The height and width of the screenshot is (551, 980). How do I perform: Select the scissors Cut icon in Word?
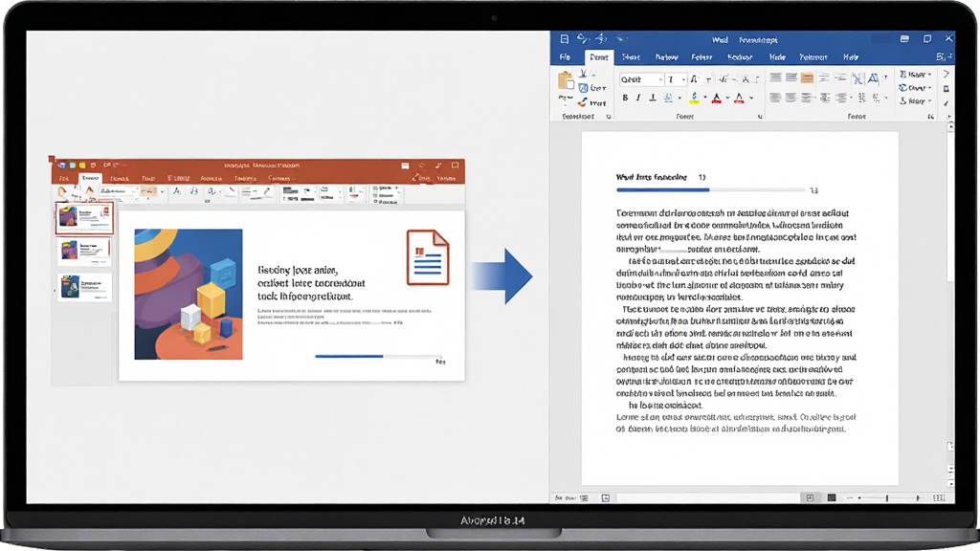point(583,74)
